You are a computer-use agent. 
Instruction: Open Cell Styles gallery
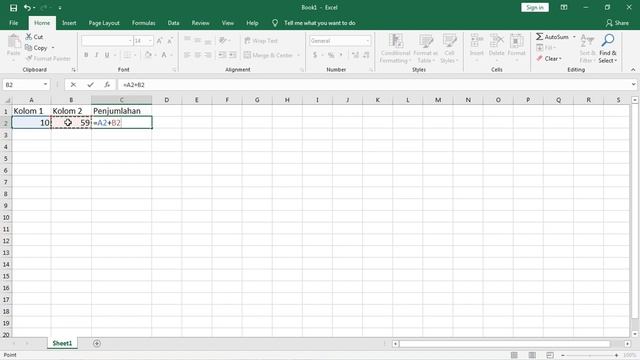point(449,48)
